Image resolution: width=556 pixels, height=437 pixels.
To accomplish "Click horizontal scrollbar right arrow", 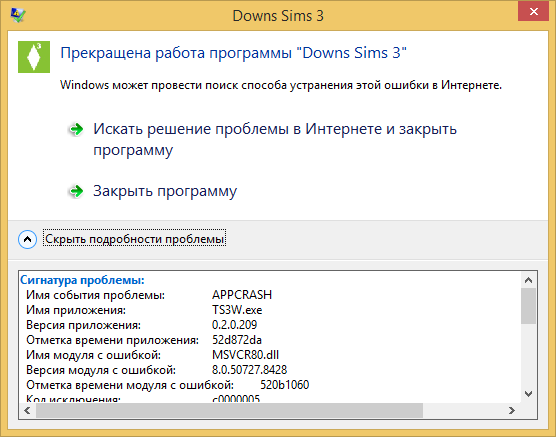I will (x=511, y=410).
